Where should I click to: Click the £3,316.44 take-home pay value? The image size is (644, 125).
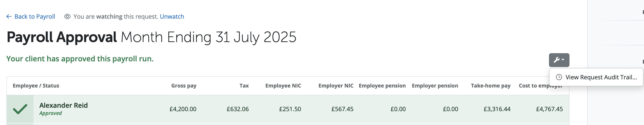click(x=497, y=109)
